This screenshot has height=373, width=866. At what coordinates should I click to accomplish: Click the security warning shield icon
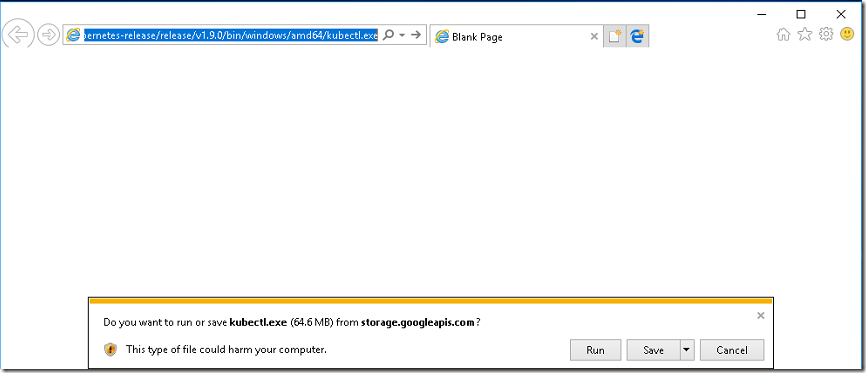(110, 349)
